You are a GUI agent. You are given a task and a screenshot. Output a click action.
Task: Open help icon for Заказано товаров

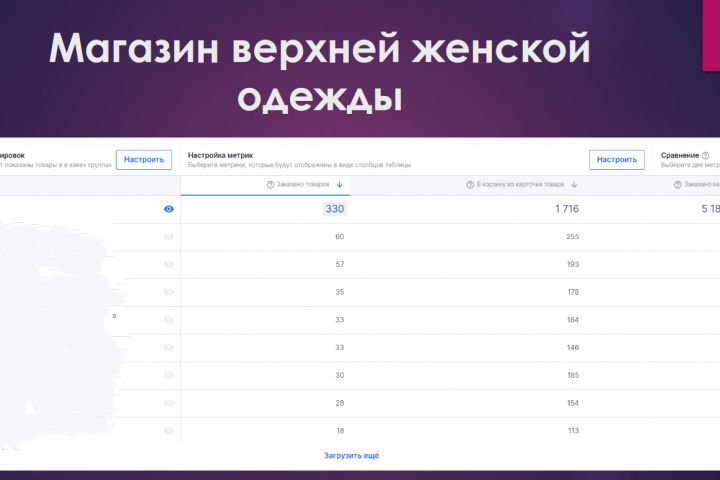coord(270,185)
